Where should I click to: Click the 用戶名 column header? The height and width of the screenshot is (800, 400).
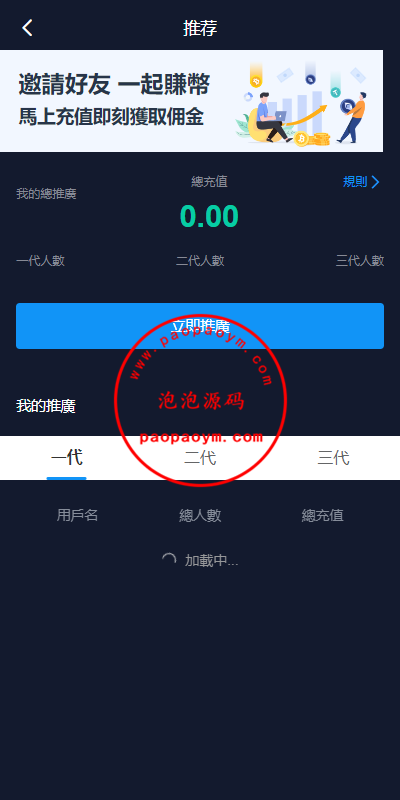(77, 515)
